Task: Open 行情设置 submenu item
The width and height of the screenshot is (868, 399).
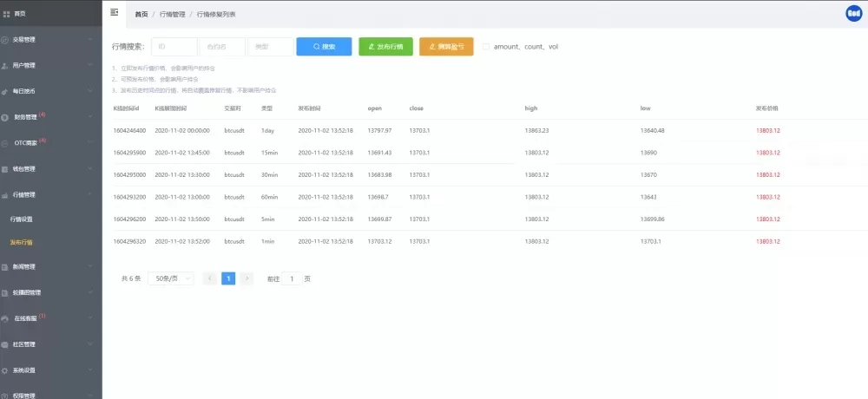Action: point(22,219)
